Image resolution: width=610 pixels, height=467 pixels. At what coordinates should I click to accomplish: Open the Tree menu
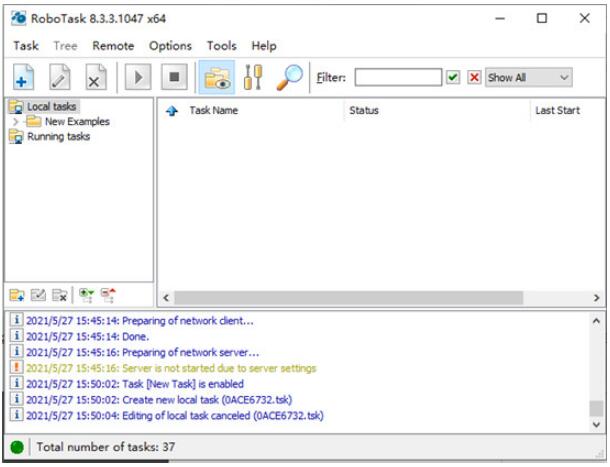pos(65,46)
